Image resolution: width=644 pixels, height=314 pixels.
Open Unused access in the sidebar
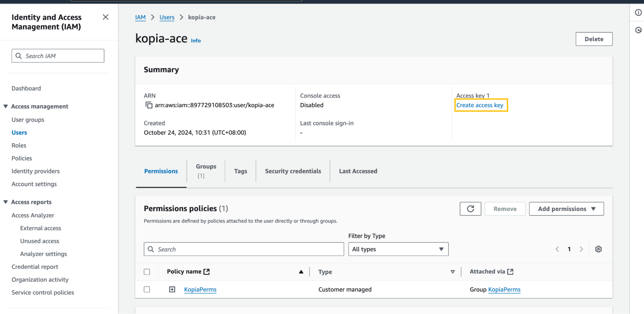coord(40,241)
